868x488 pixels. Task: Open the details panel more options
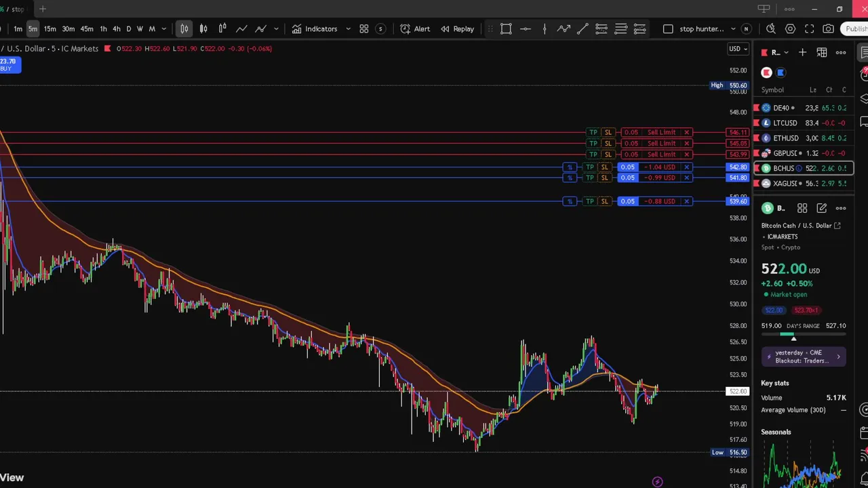coord(841,208)
